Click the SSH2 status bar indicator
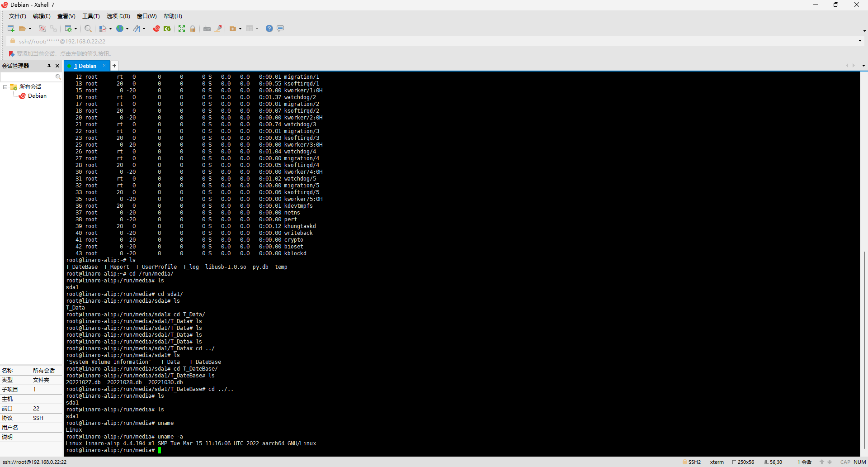The width and height of the screenshot is (868, 467). (x=692, y=462)
